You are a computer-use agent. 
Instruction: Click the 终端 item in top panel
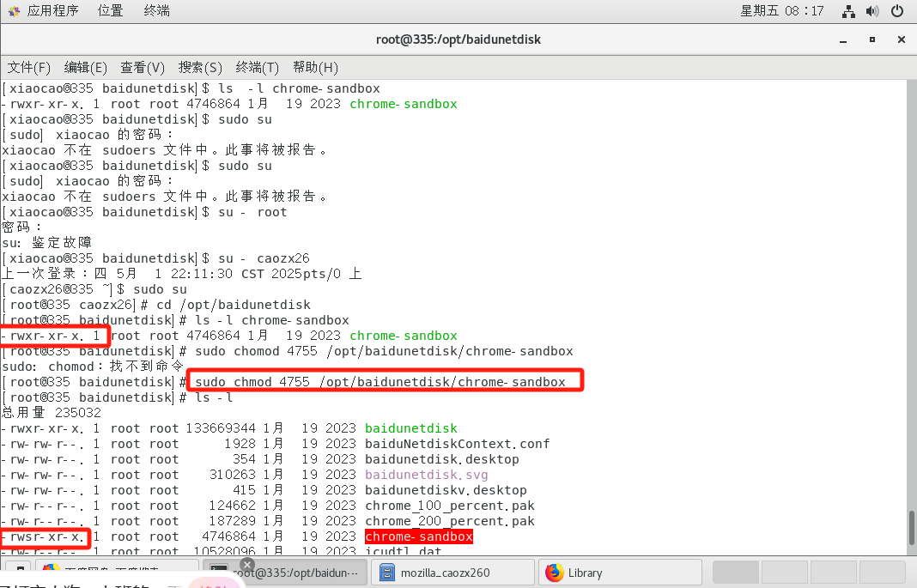click(157, 10)
